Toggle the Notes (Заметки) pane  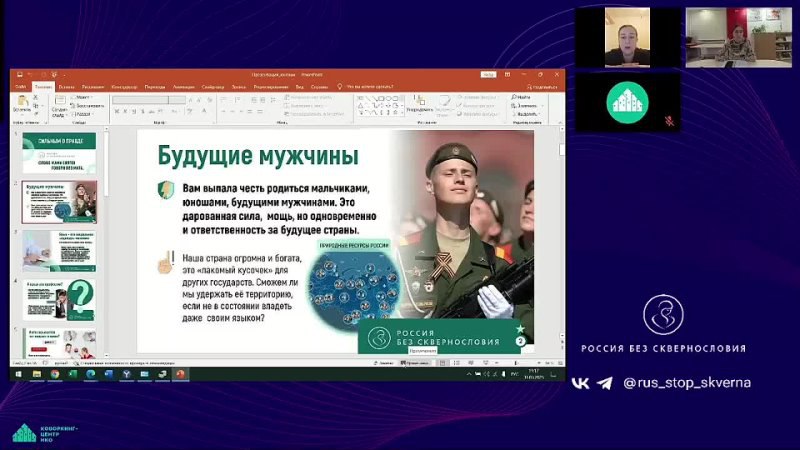(x=384, y=363)
